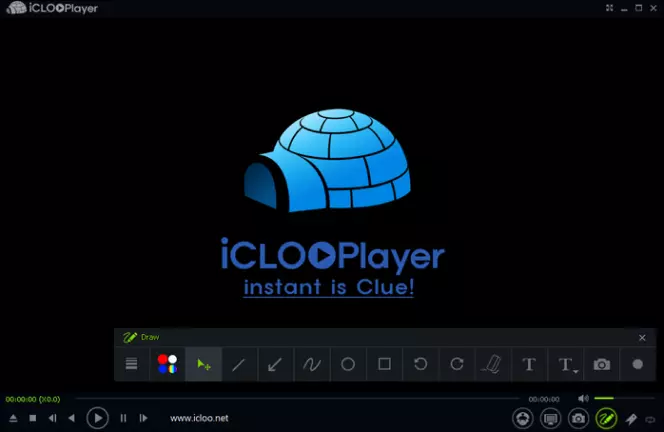Viewport: 664px width, 432px height.
Task: Select the text tool
Action: point(529,364)
